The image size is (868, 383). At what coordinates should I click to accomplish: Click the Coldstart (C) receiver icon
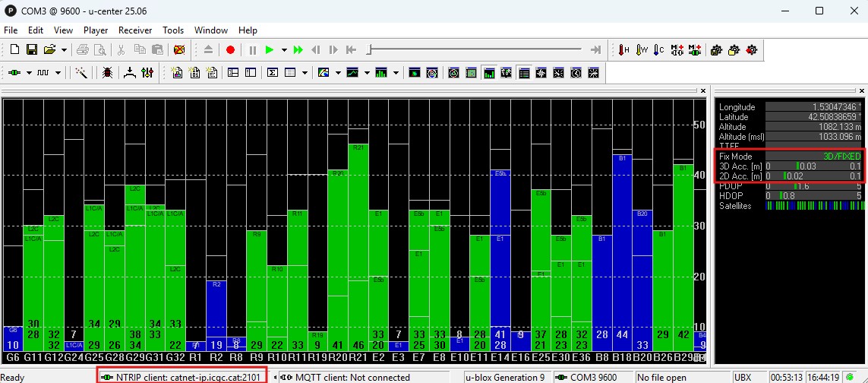pos(659,50)
